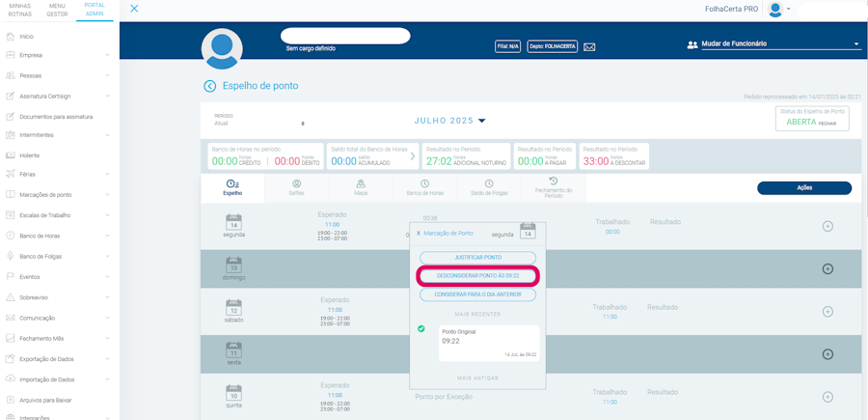Viewport: 868px width, 420px height.
Task: Click FECHAR next to ABERTA status
Action: point(827,123)
